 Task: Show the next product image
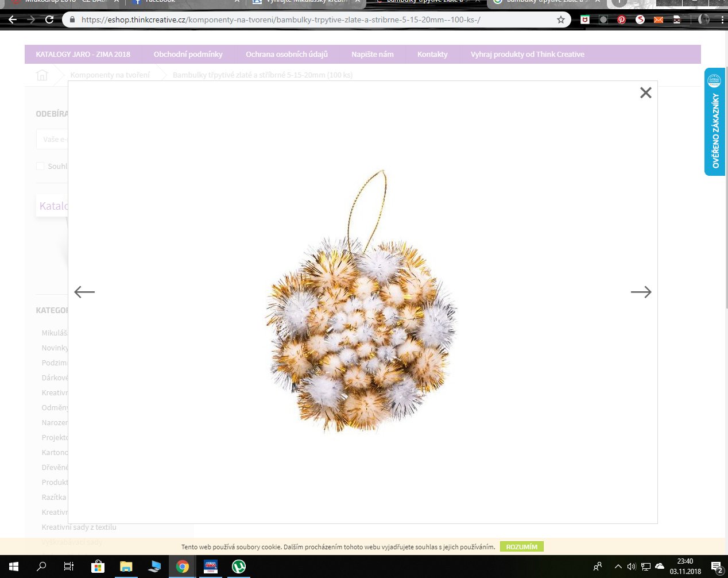(x=641, y=292)
